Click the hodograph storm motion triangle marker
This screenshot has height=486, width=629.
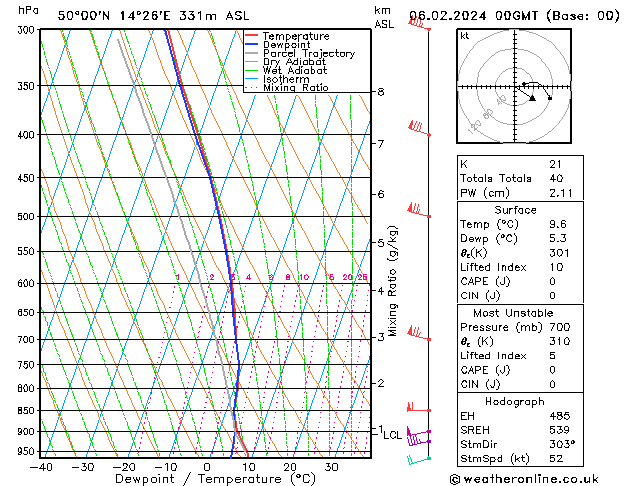(533, 97)
